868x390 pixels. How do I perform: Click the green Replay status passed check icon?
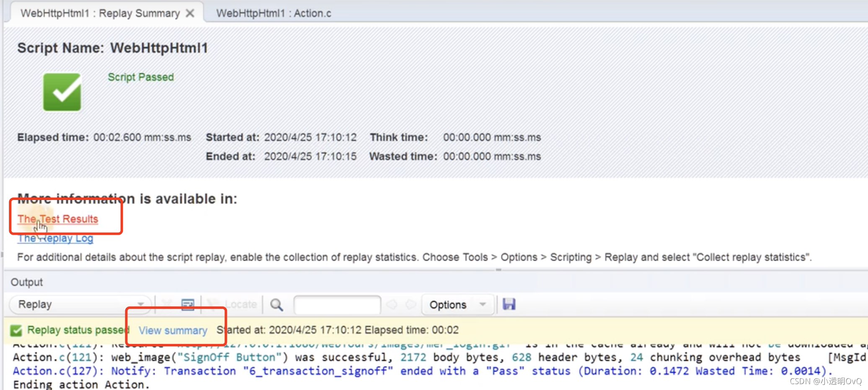[16, 331]
